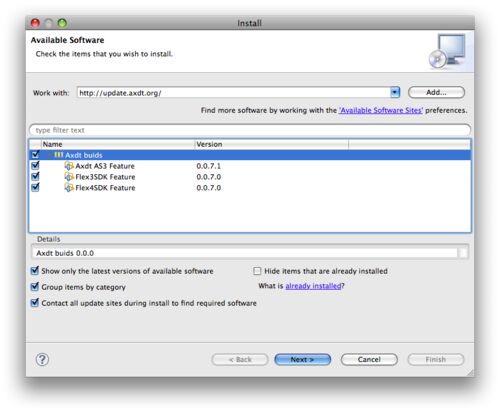Click the Flex4SDK Feature icon
Image resolution: width=500 pixels, height=412 pixels.
coord(69,188)
